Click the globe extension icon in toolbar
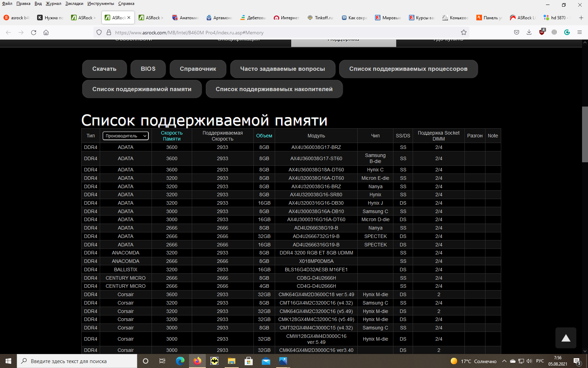Screen dimensions: 588x368 554,33
